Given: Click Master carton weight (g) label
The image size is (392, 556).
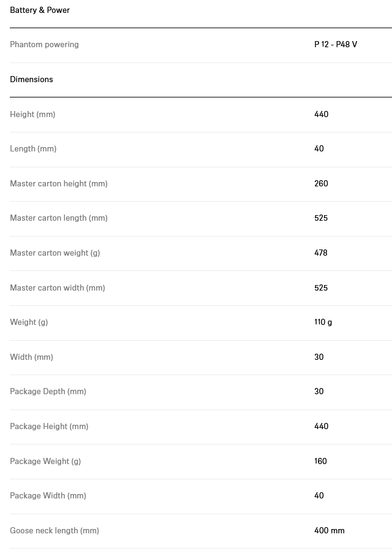Looking at the screenshot, I should click(55, 253).
